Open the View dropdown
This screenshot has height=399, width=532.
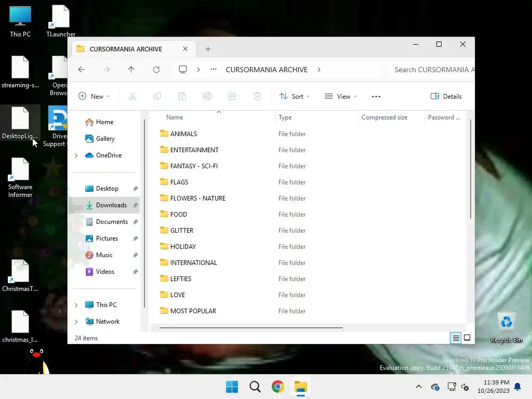pyautogui.click(x=341, y=96)
